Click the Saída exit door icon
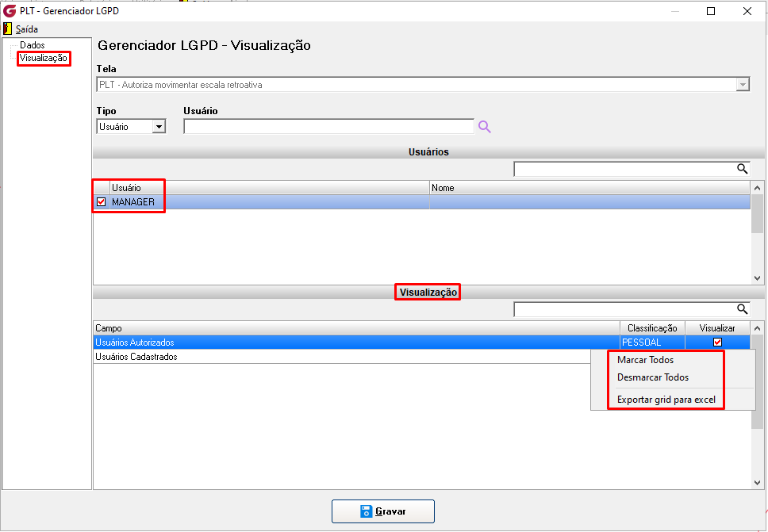The width and height of the screenshot is (768, 532). pyautogui.click(x=7, y=29)
